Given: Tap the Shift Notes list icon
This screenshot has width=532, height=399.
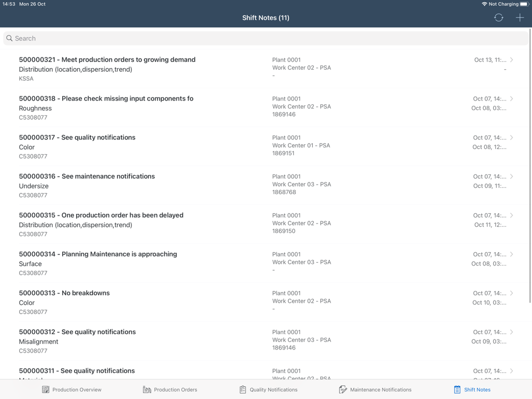Looking at the screenshot, I should (x=458, y=389).
